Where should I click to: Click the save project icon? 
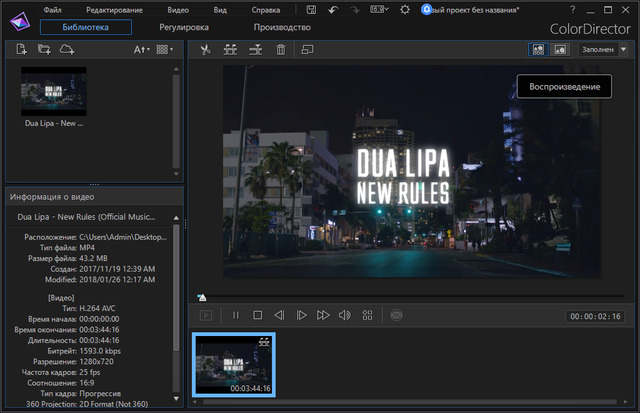click(312, 9)
